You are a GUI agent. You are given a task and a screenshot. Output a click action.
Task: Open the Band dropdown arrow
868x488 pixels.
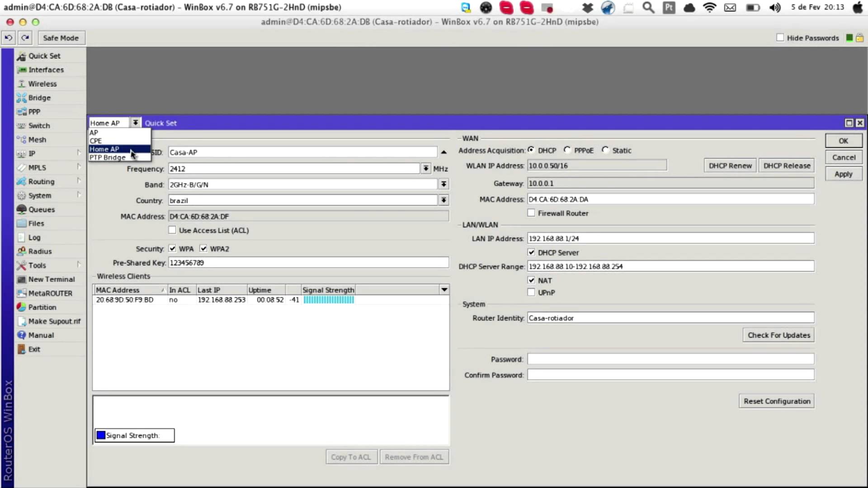[x=443, y=184]
